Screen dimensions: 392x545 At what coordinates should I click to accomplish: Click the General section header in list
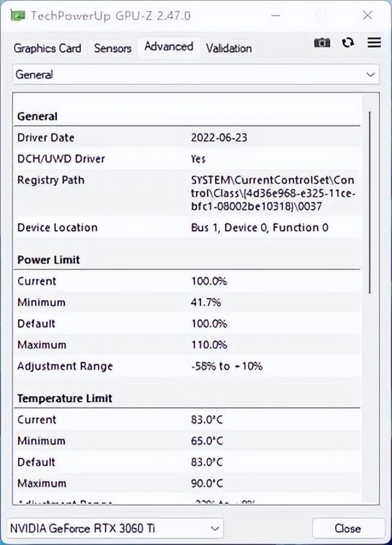coord(37,116)
